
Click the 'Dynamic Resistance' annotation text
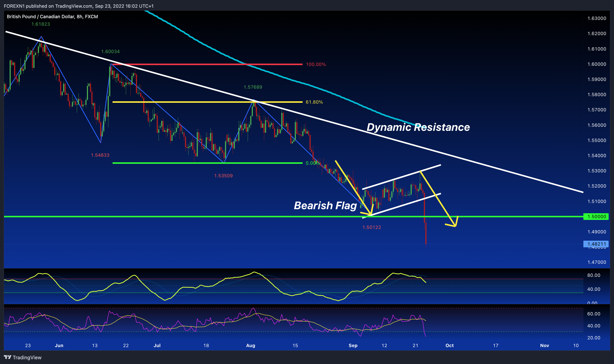point(418,127)
